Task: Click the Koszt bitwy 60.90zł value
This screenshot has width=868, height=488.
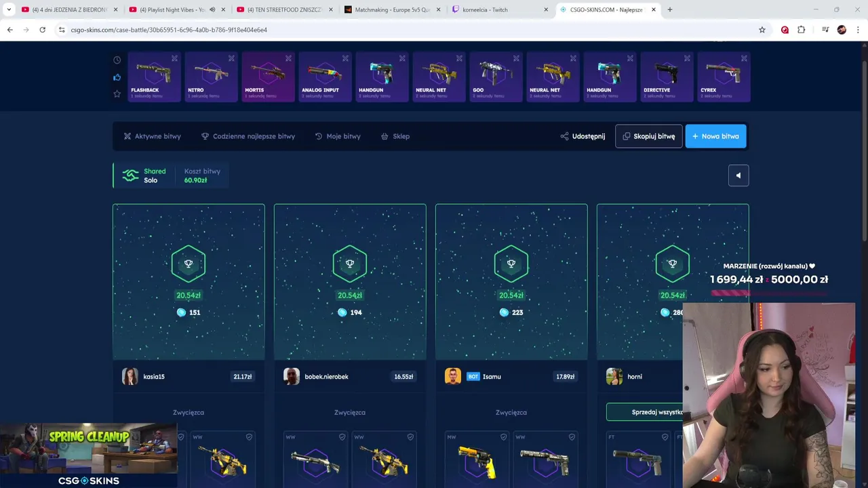Action: tap(195, 180)
